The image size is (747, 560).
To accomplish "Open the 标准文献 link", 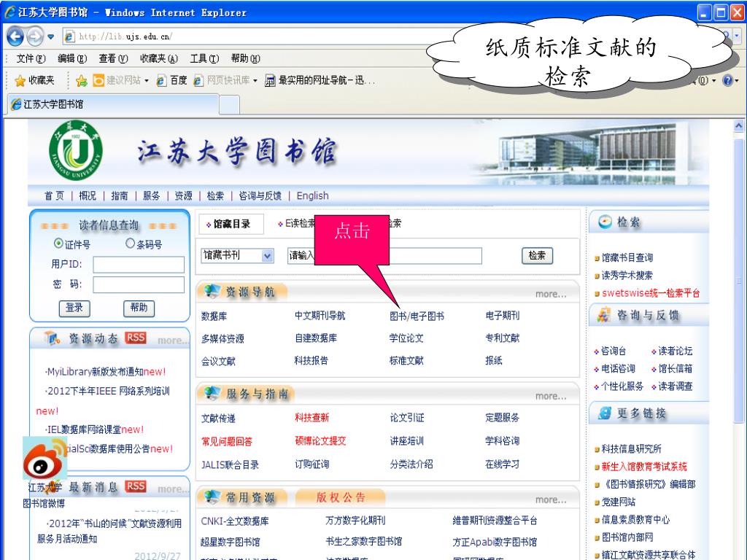I will pos(406,360).
